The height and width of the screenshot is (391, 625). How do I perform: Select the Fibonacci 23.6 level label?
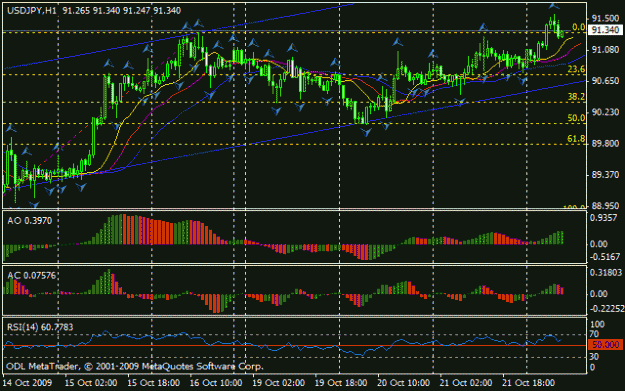[576, 69]
